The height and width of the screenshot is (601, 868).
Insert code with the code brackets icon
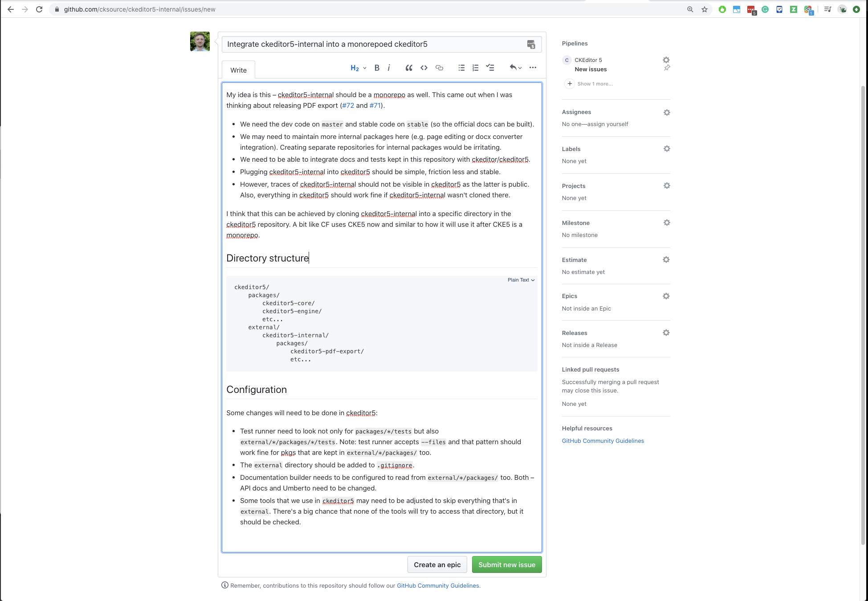[x=424, y=68]
